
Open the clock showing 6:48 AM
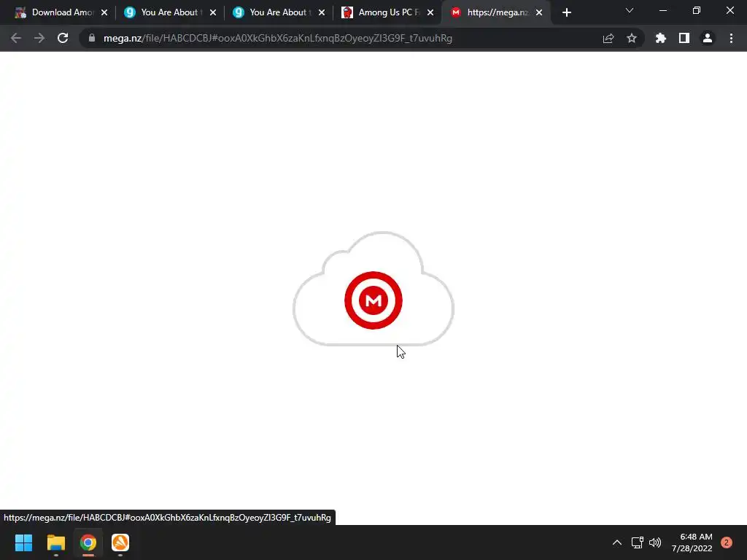[x=692, y=542]
